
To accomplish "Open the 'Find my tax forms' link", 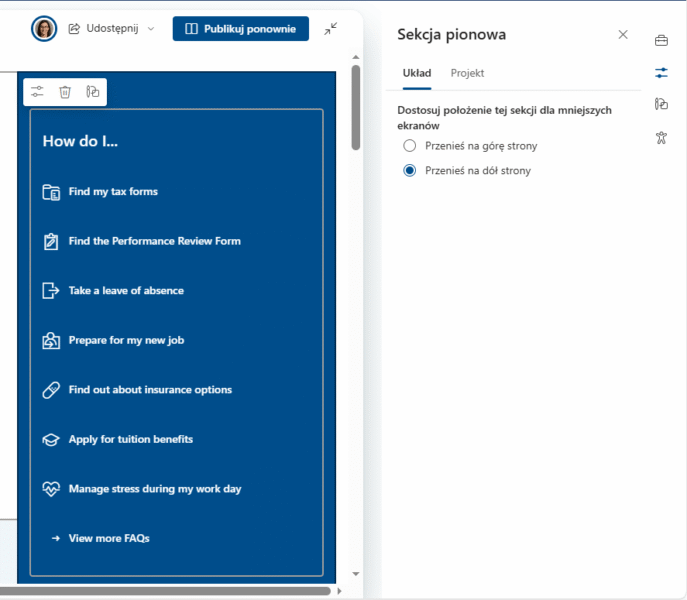I will 112,191.
